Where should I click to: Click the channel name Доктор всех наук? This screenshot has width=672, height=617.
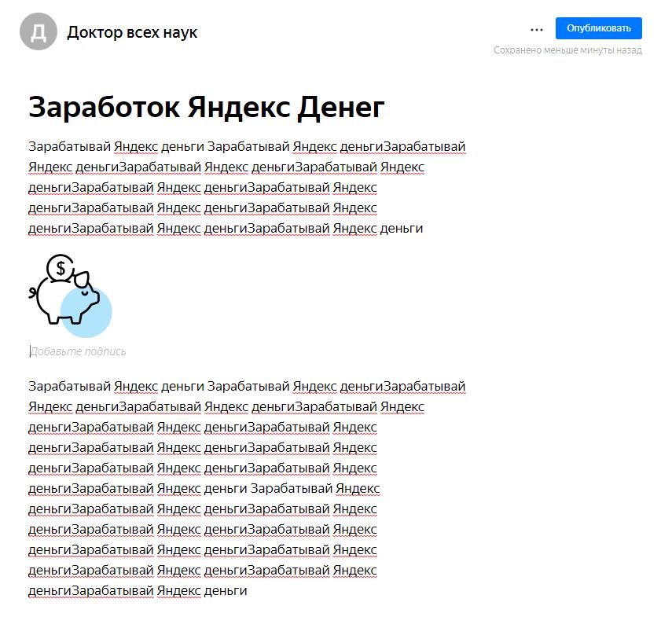coord(132,32)
